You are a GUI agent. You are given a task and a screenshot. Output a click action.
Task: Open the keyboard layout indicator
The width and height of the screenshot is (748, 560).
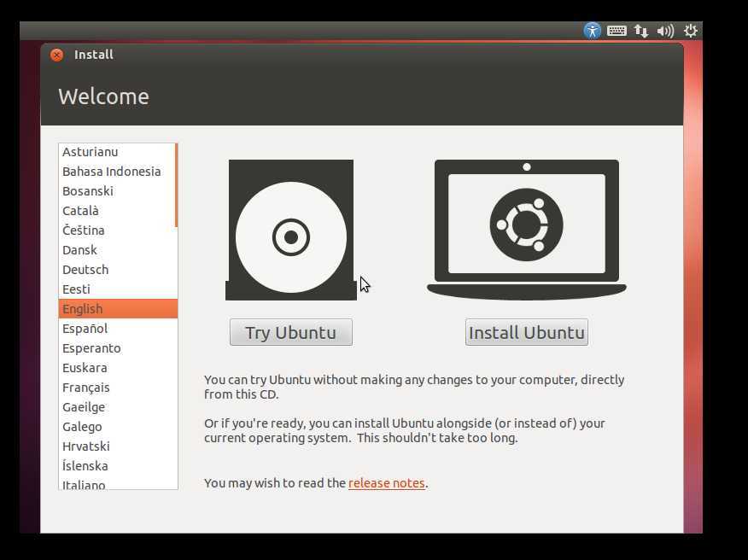pyautogui.click(x=617, y=31)
